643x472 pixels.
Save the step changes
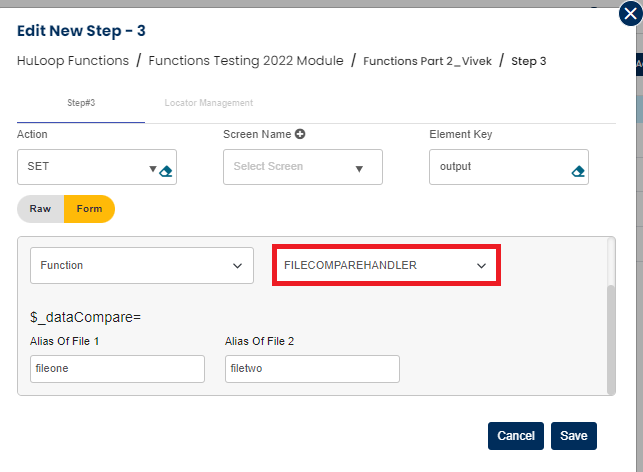coord(573,436)
